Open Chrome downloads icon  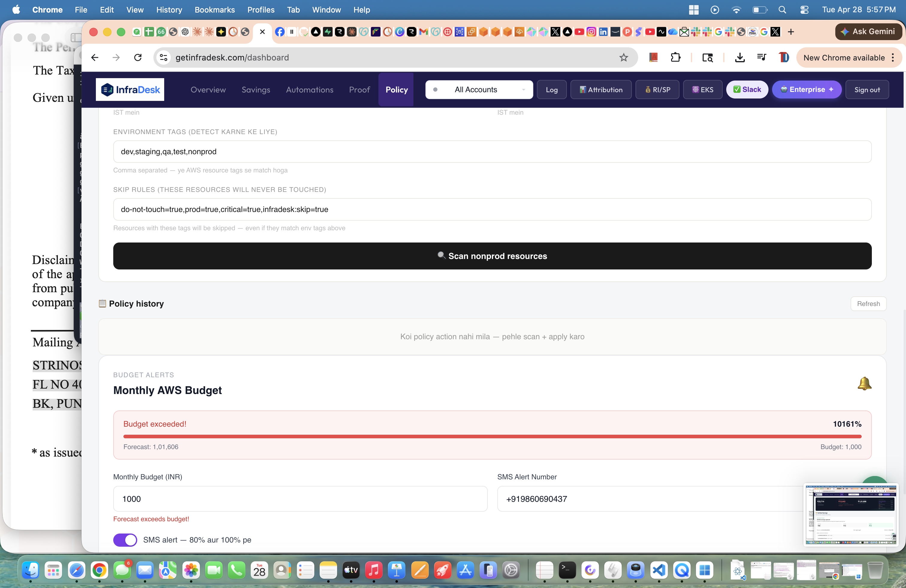tap(740, 57)
